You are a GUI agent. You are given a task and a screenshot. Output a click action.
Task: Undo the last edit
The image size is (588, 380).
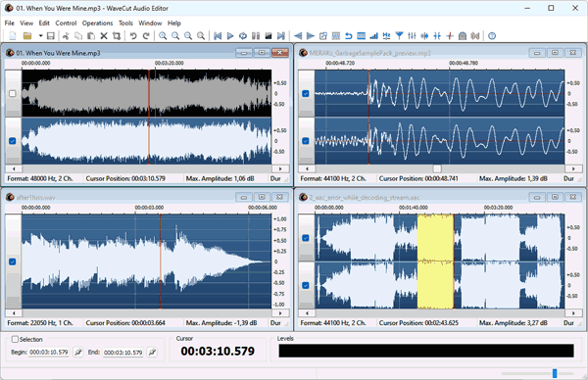click(133, 36)
